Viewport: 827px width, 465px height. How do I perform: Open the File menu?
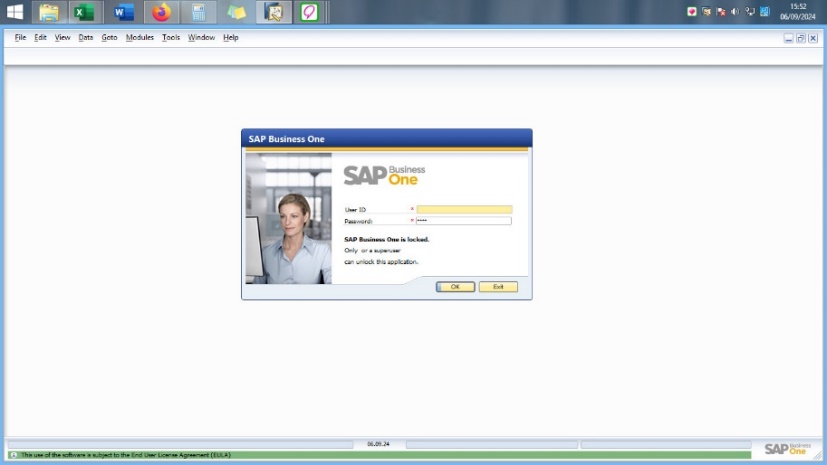[20, 37]
